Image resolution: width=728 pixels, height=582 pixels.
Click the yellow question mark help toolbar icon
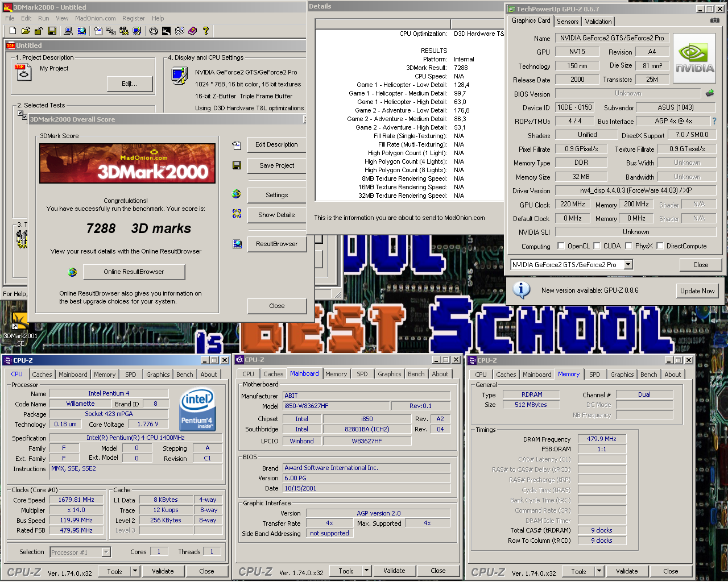click(206, 31)
